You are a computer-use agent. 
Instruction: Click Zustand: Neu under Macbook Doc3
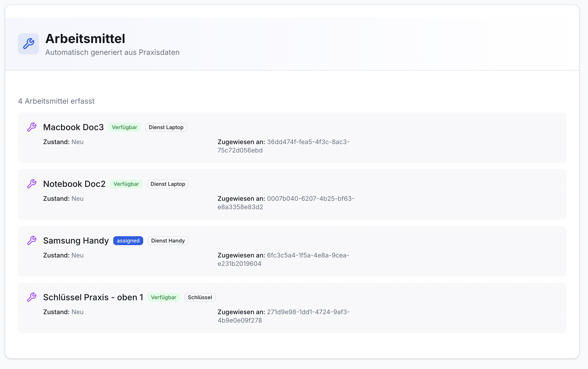coord(63,142)
